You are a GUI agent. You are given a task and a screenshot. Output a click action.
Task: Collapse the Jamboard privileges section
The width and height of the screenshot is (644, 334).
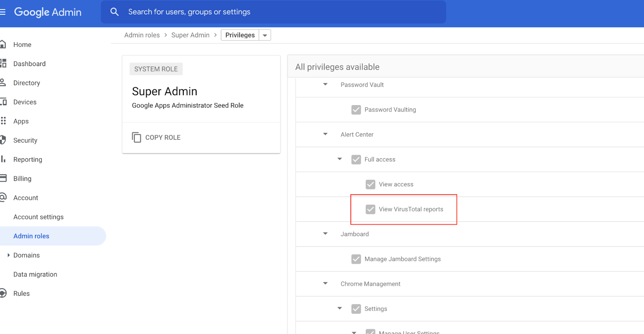[x=325, y=234]
